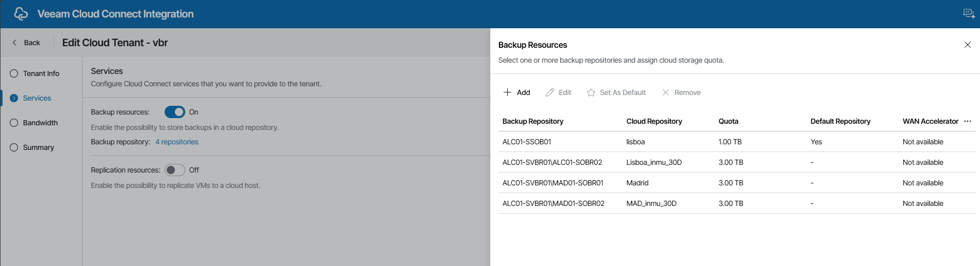
Task: Open the chat feedback icon in header
Action: (969, 14)
